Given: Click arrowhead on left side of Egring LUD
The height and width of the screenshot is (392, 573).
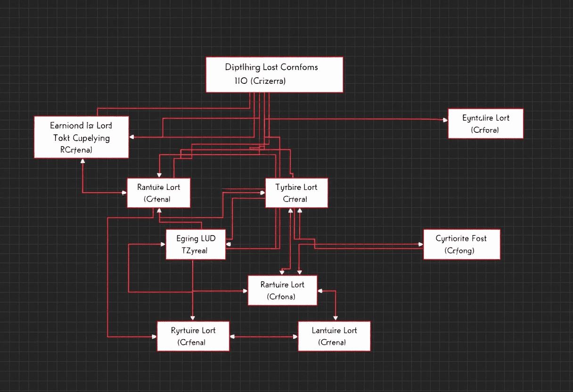Looking at the screenshot, I should coord(163,244).
